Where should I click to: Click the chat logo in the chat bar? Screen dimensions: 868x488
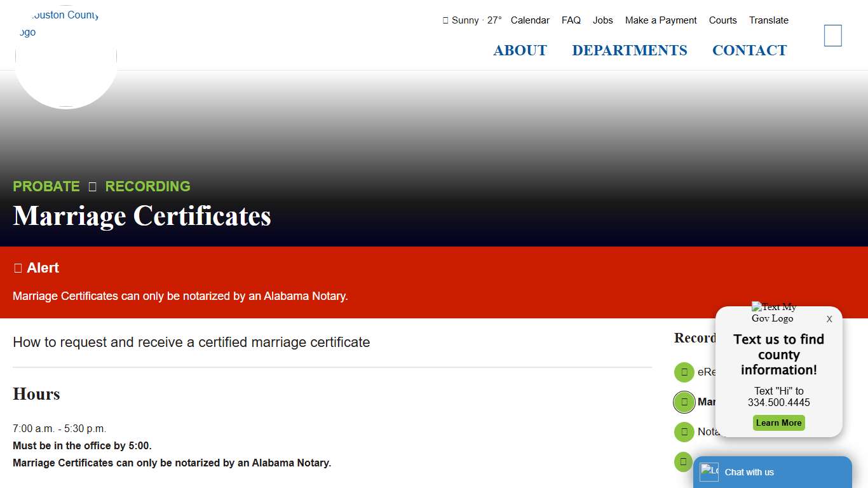coord(708,471)
